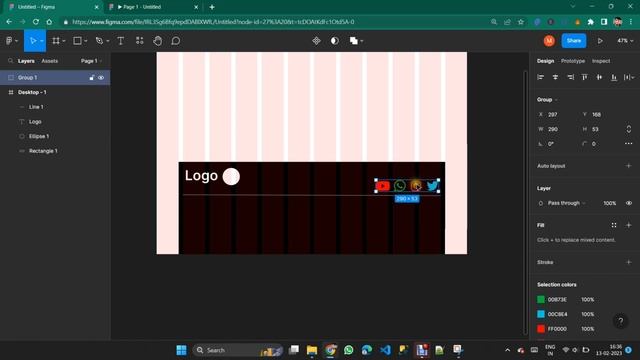This screenshot has width=640, height=360.
Task: Click the taskbar Search box
Action: coord(238,350)
